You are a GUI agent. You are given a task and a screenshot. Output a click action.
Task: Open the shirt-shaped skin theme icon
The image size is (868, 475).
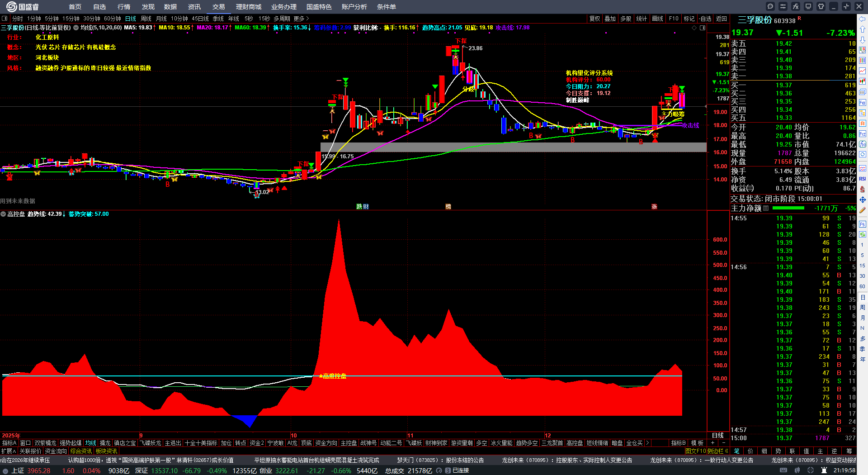pos(821,6)
